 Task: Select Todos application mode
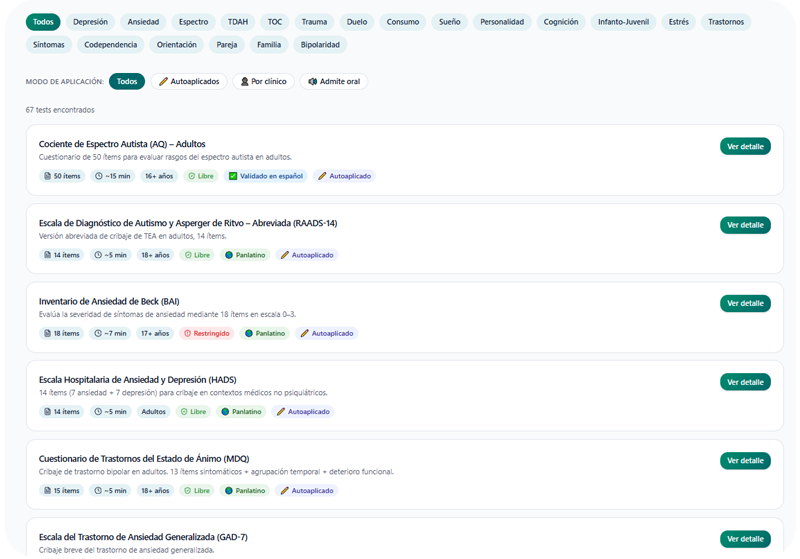127,82
